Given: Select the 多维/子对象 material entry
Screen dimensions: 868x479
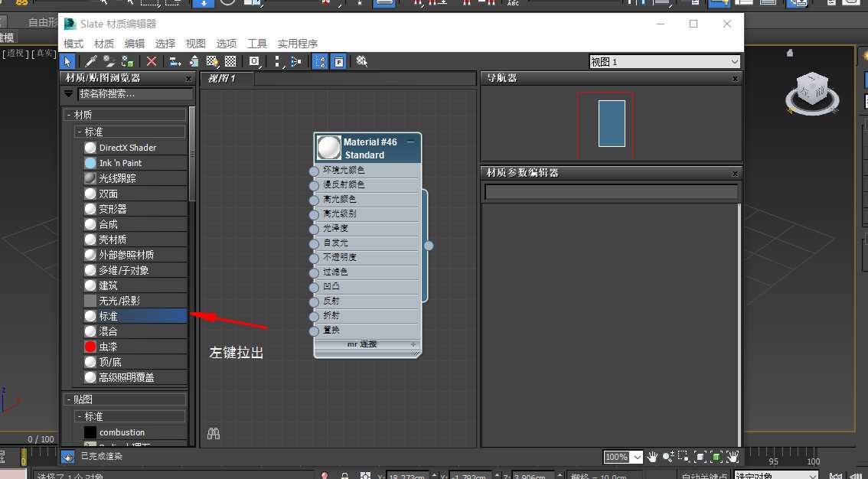Looking at the screenshot, I should point(135,270).
